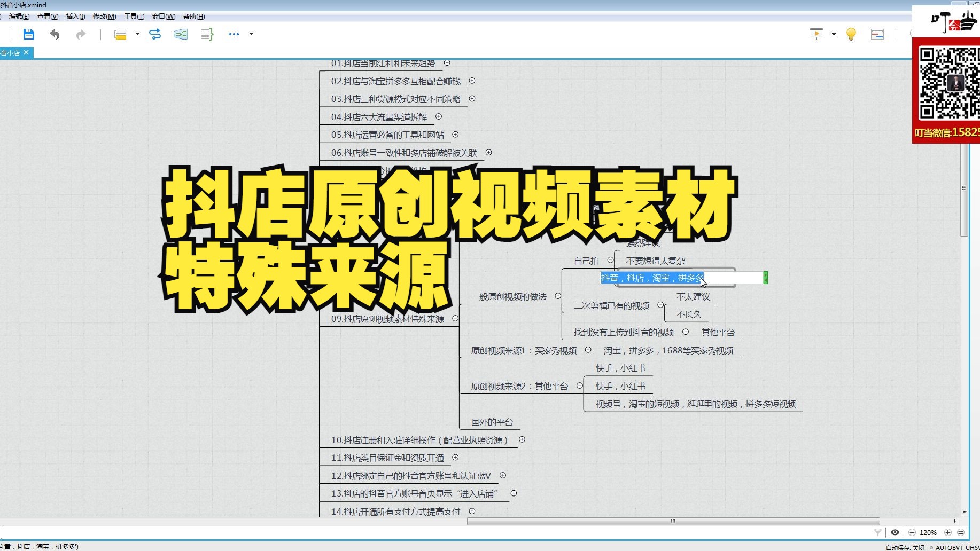980x551 pixels.
Task: Select the 不长久 topic
Action: click(x=689, y=314)
